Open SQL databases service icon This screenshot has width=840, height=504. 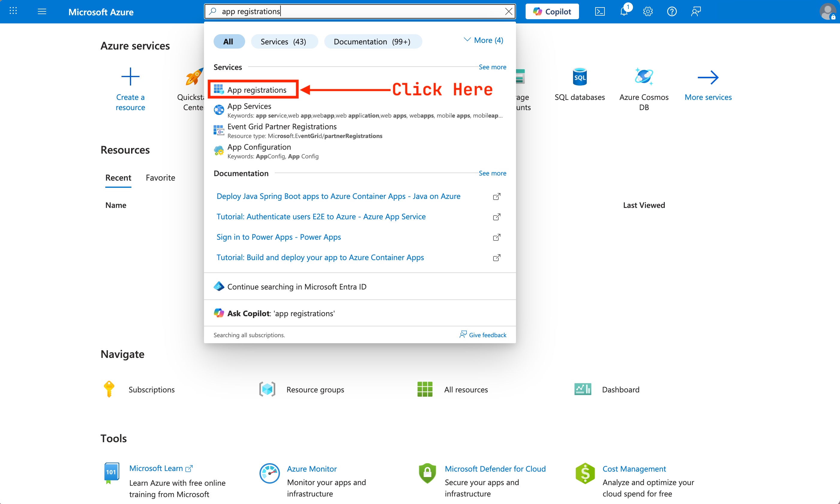(580, 76)
